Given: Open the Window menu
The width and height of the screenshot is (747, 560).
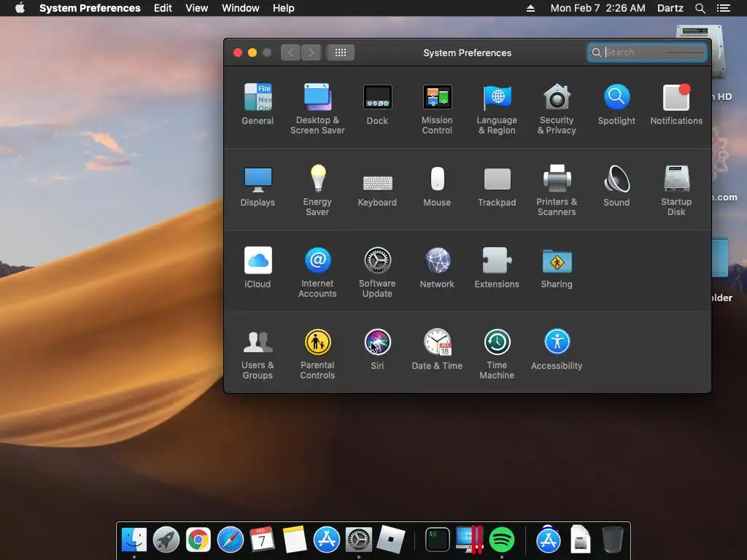Looking at the screenshot, I should 241,8.
